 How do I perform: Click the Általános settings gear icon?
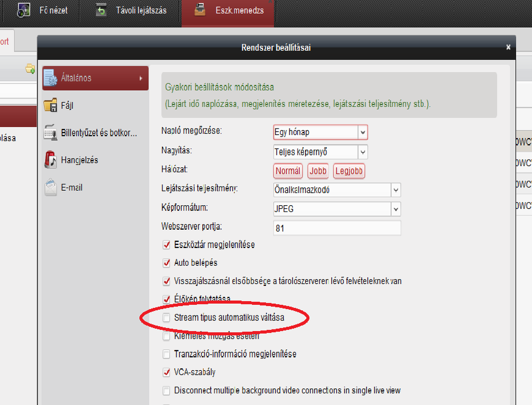tap(50, 78)
